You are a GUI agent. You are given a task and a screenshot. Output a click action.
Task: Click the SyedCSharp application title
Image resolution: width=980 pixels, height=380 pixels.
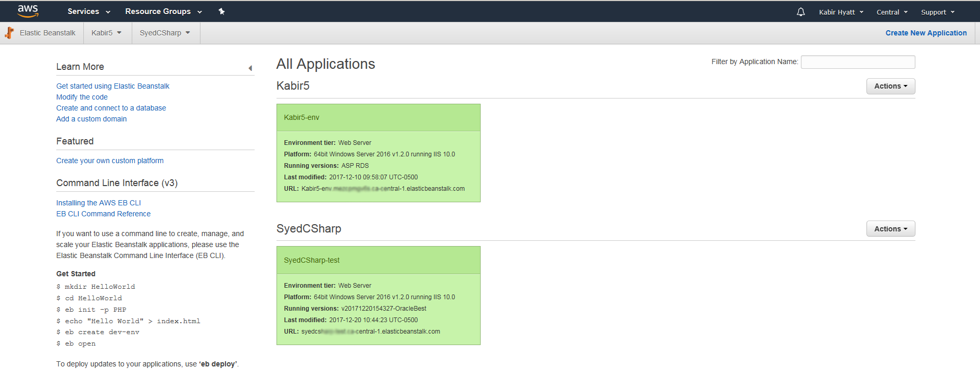(309, 228)
